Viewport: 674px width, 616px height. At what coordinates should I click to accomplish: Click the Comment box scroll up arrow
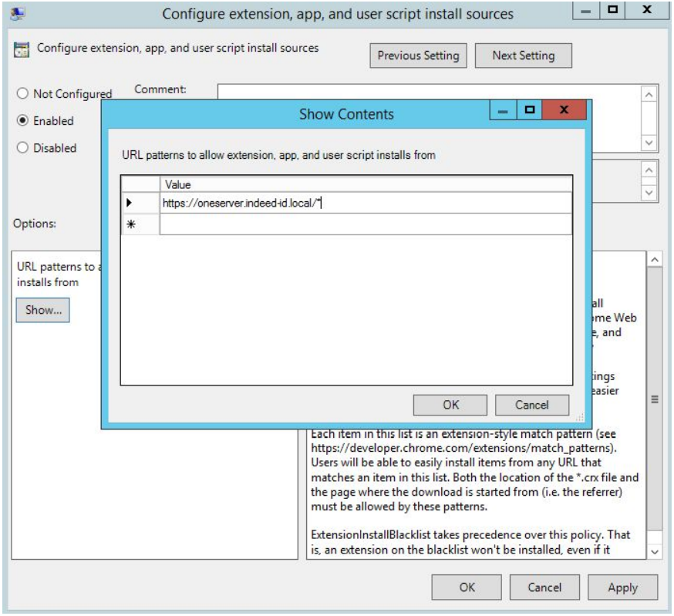(x=649, y=94)
